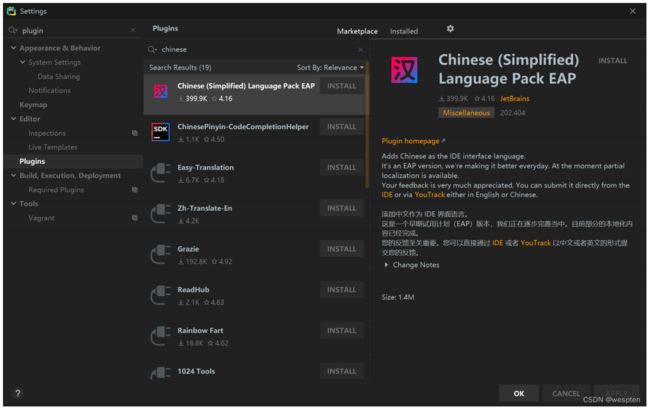Click the IDE link in English description
The height and width of the screenshot is (410, 650).
tap(387, 194)
